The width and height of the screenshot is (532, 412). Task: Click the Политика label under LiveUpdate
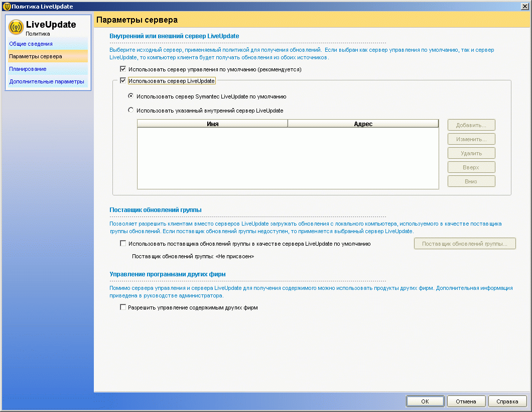[x=38, y=34]
